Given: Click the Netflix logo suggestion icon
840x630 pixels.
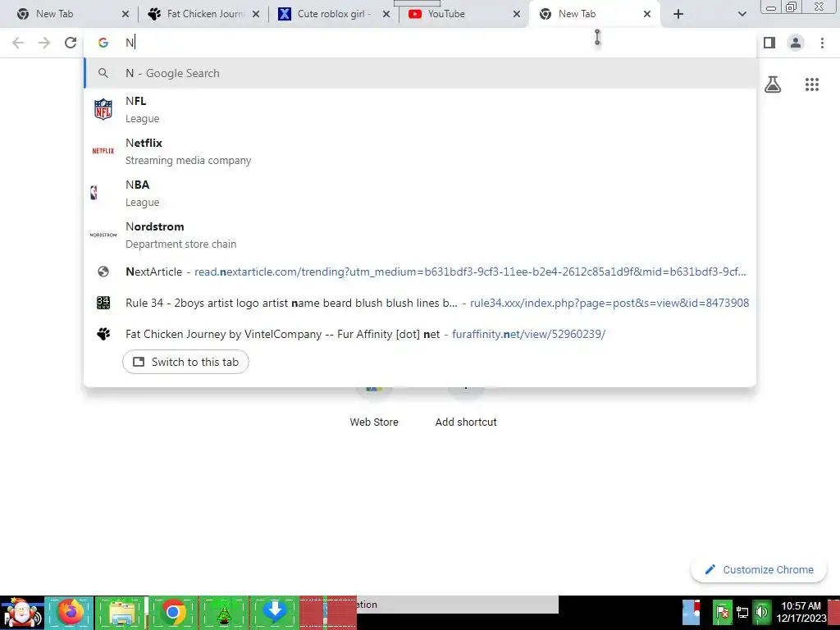Looking at the screenshot, I should pyautogui.click(x=103, y=151).
